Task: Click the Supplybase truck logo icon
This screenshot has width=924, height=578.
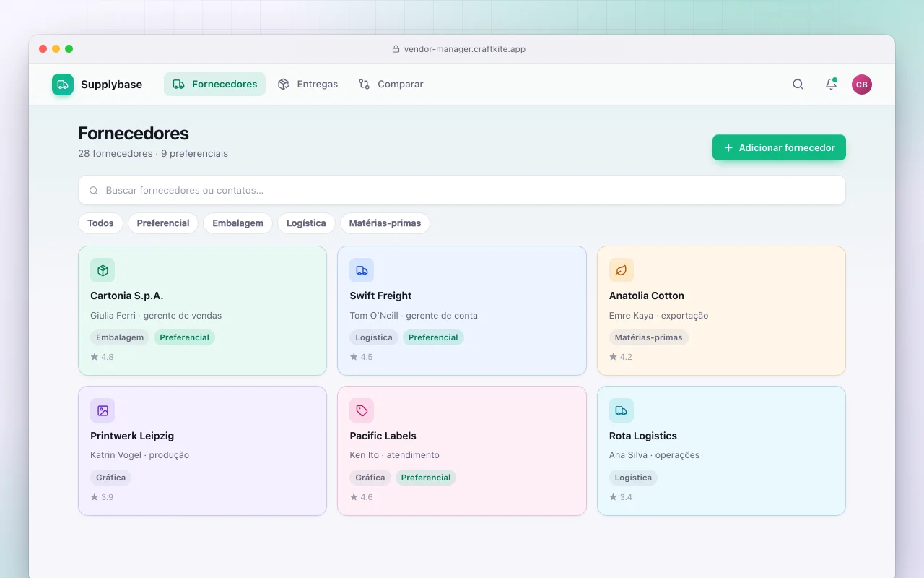Action: pos(63,85)
